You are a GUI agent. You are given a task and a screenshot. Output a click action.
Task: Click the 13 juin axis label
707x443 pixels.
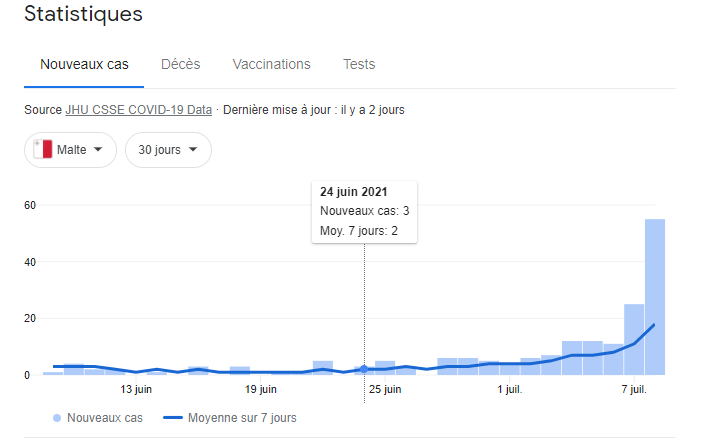coord(136,389)
